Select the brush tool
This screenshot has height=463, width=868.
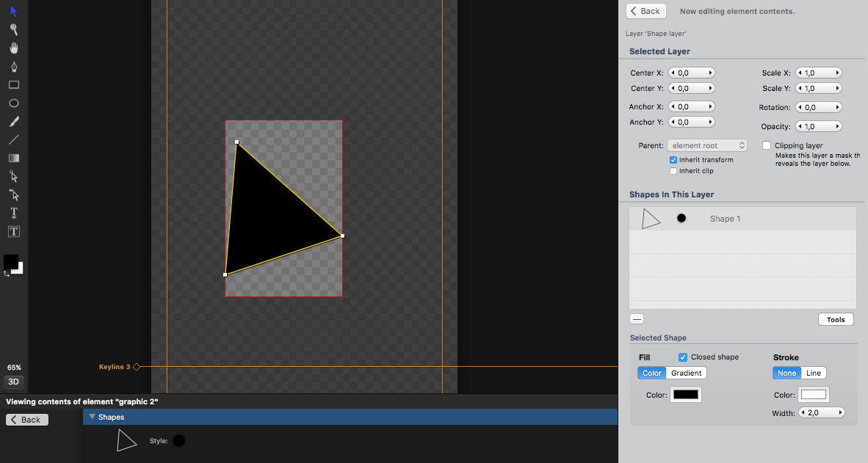(14, 122)
